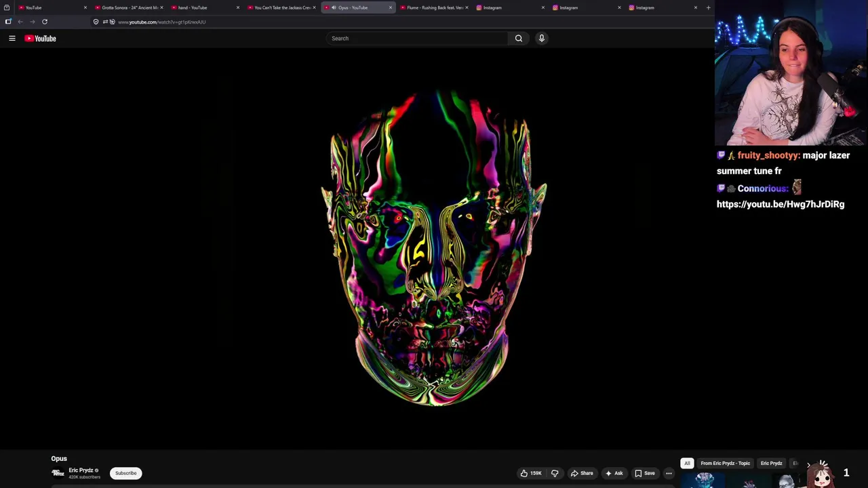The width and height of the screenshot is (868, 488).
Task: Open the YouTube hamburger guide menu
Action: point(12,39)
